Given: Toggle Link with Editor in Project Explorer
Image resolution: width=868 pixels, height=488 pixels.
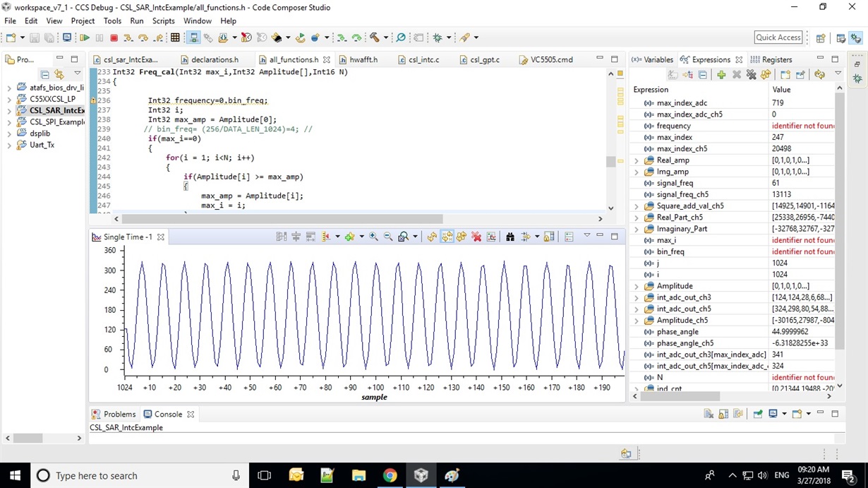Looking at the screenshot, I should coord(59,75).
